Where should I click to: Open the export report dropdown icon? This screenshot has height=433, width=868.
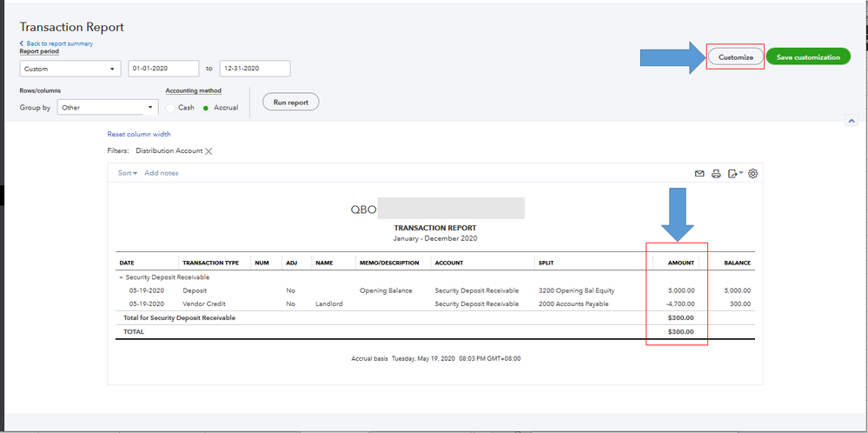tap(736, 173)
